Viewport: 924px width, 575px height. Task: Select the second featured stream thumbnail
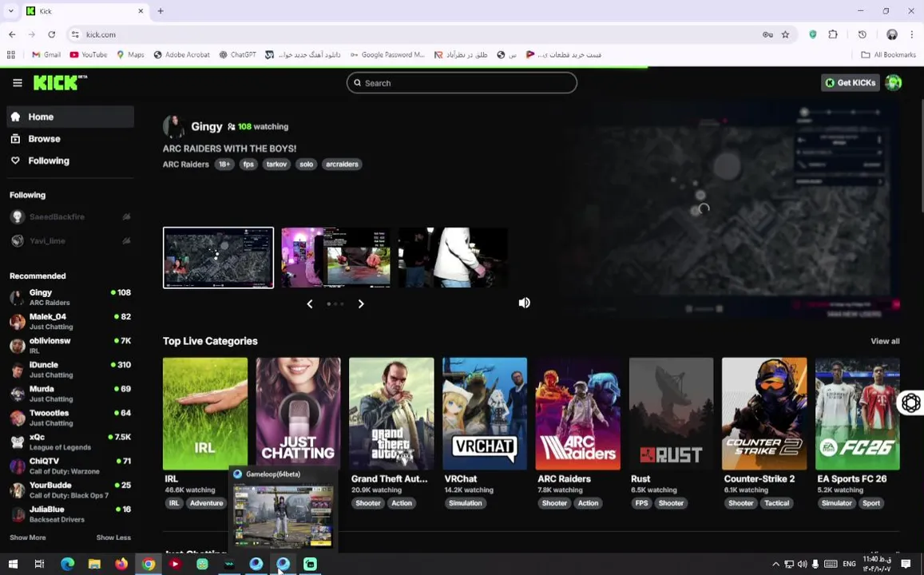tap(335, 257)
